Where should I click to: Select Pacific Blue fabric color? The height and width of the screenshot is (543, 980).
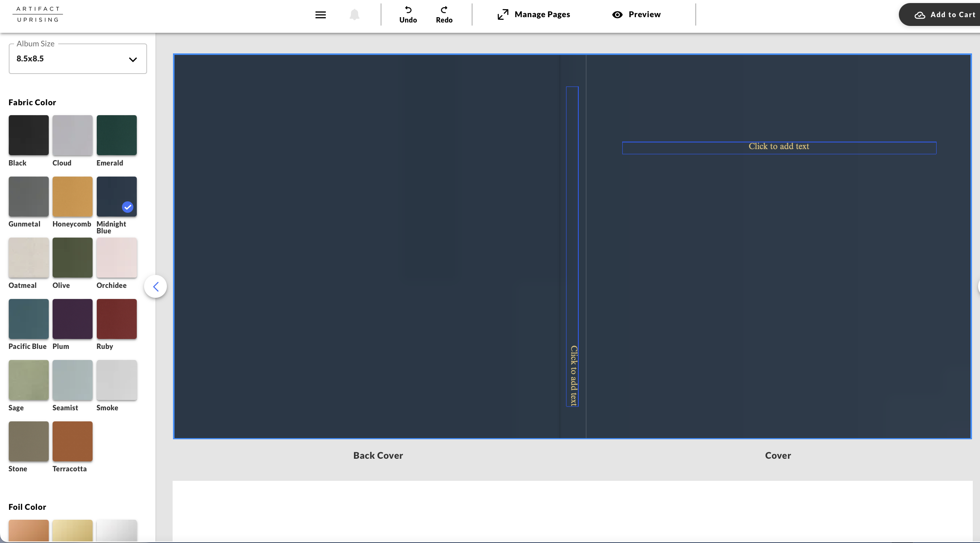click(29, 319)
